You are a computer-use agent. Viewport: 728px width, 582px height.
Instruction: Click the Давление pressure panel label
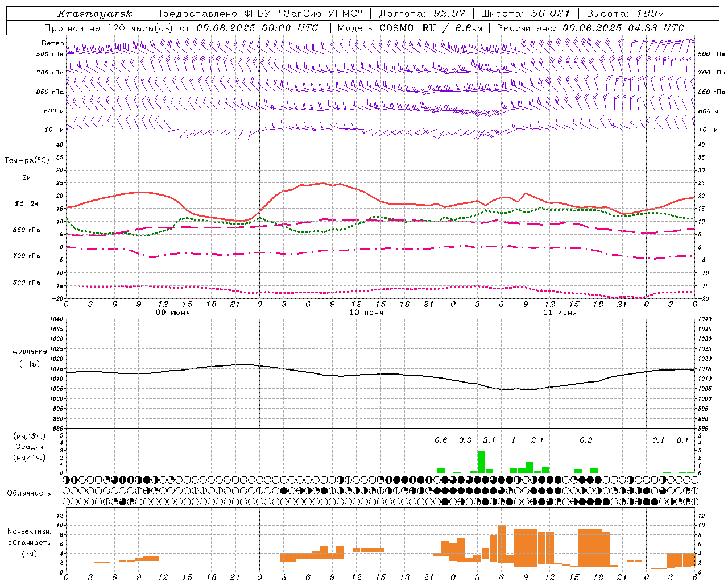pos(30,351)
